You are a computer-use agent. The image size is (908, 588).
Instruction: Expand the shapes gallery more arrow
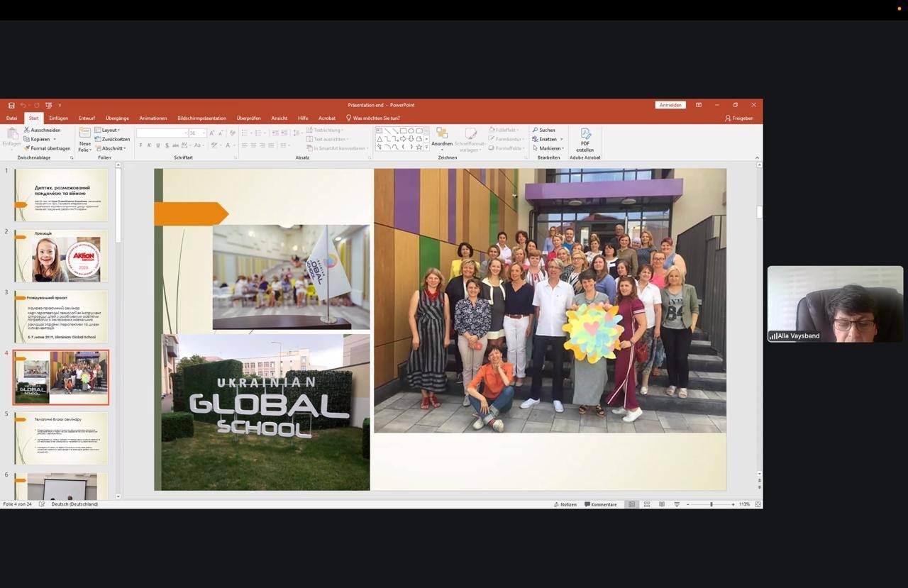[x=426, y=148]
